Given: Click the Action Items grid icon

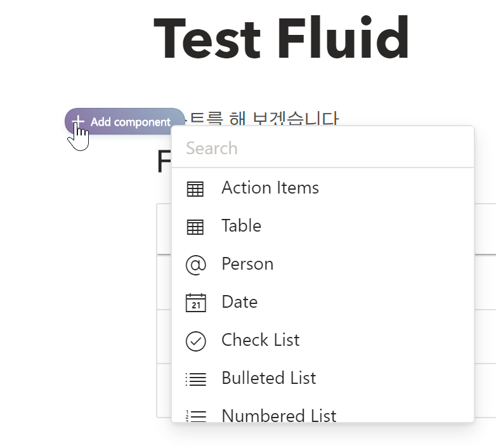Looking at the screenshot, I should tap(195, 188).
